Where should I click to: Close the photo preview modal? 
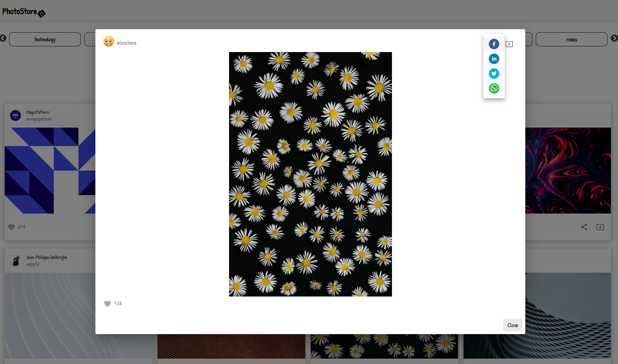pyautogui.click(x=512, y=325)
